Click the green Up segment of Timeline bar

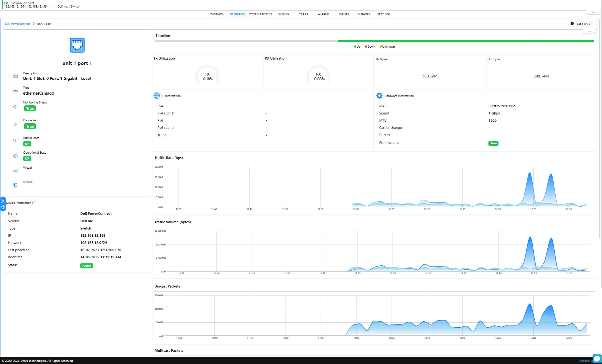[x=466, y=41]
